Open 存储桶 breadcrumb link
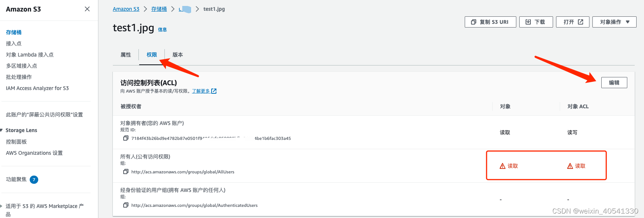 pyautogui.click(x=159, y=9)
